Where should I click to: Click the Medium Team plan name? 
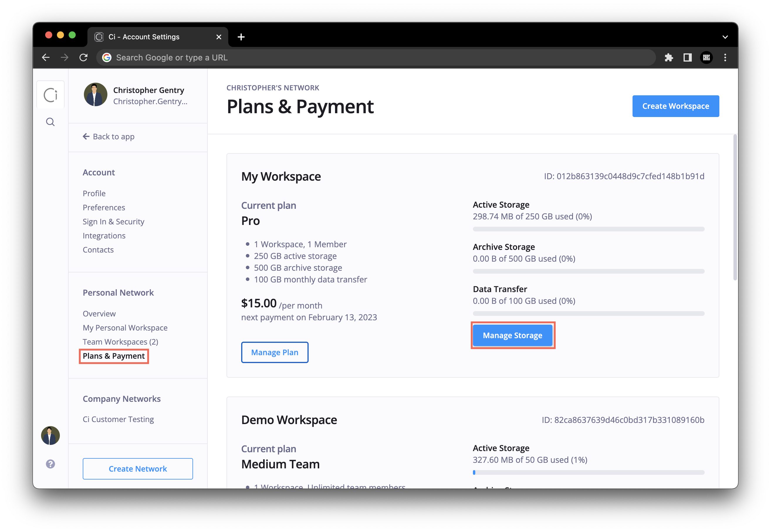280,464
